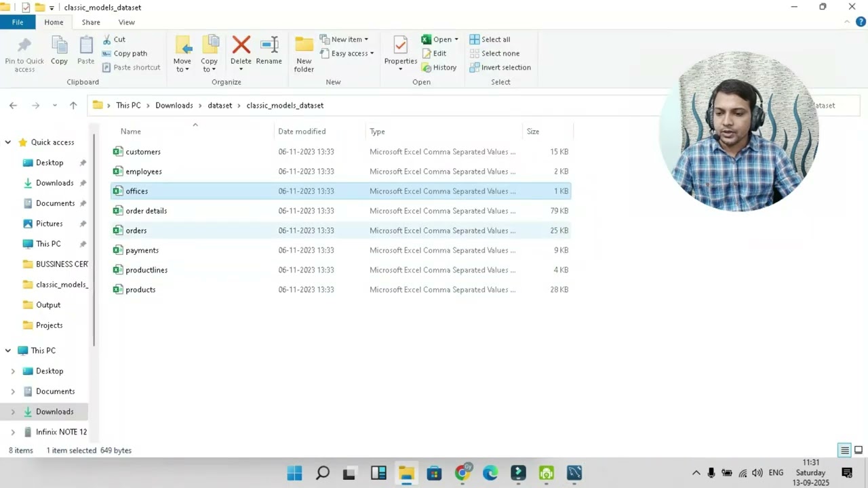Expand the Open button dropdown arrow

(x=456, y=39)
